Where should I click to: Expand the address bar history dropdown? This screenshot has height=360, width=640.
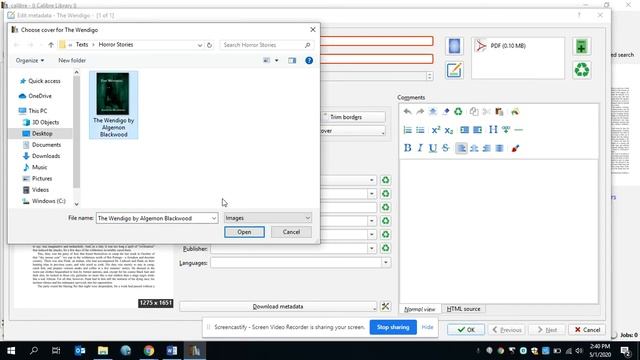point(200,45)
